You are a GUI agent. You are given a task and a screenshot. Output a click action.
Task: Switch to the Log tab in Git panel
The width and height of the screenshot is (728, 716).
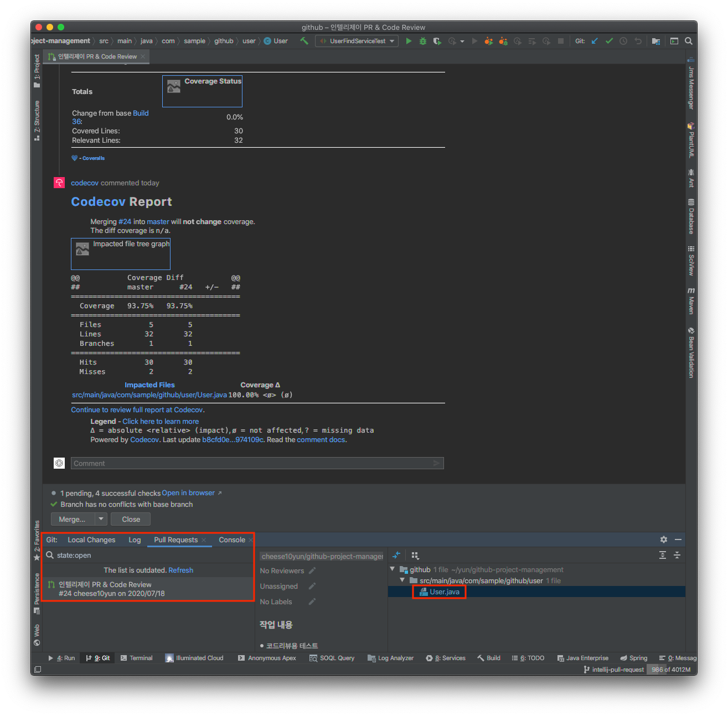click(135, 540)
